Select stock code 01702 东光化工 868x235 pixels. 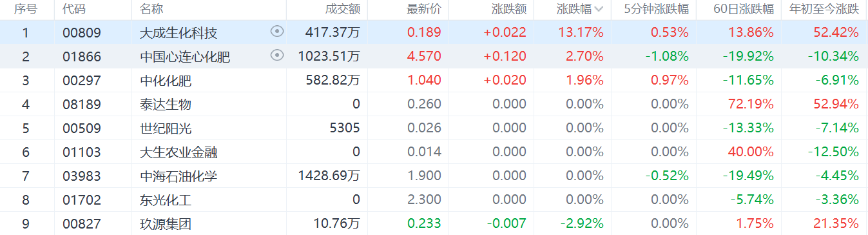[434, 199]
